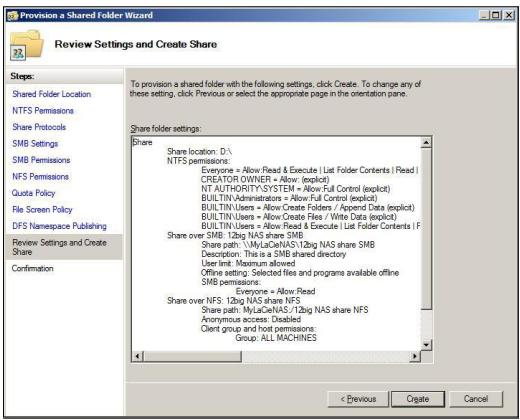
Task: Click the Confirmation step label
Action: click(32, 269)
